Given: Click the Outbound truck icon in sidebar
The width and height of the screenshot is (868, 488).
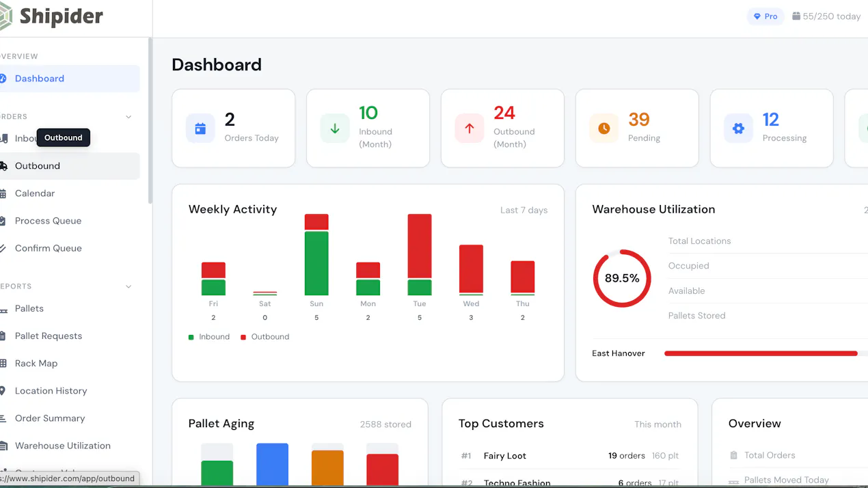Looking at the screenshot, I should (x=3, y=166).
